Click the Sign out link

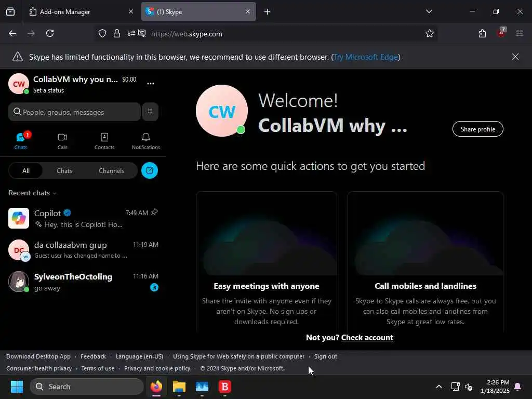click(x=325, y=356)
